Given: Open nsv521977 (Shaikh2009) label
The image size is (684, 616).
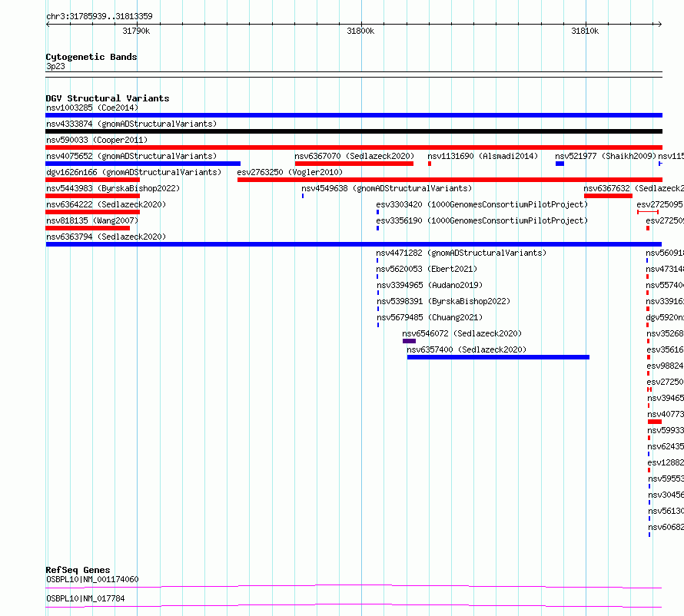Looking at the screenshot, I should pos(606,156).
